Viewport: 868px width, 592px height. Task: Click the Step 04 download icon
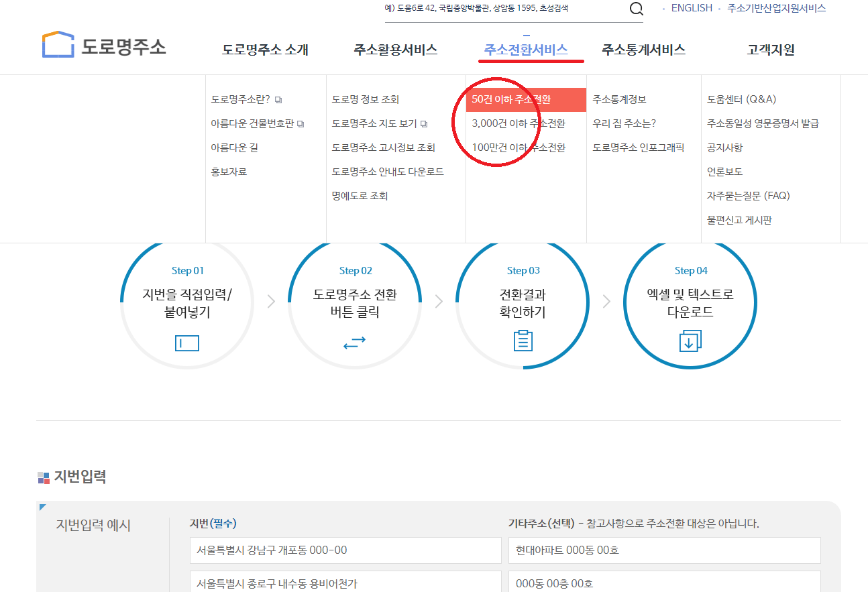(690, 341)
